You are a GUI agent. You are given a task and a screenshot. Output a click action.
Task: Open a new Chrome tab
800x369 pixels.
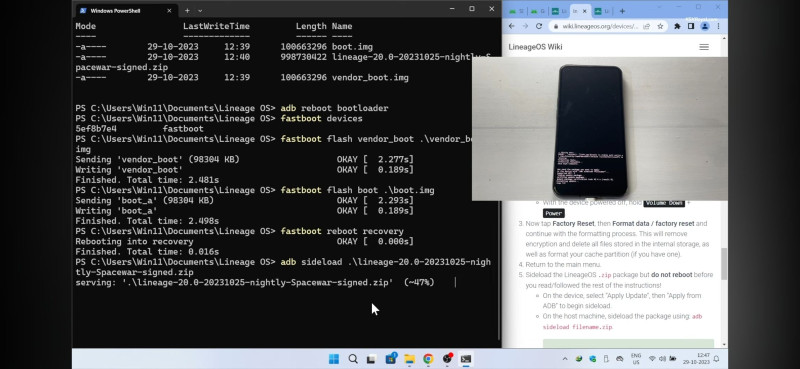pos(622,11)
